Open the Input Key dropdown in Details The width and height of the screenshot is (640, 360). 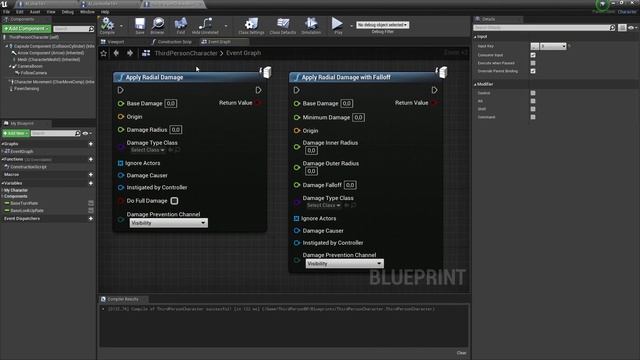(553, 46)
